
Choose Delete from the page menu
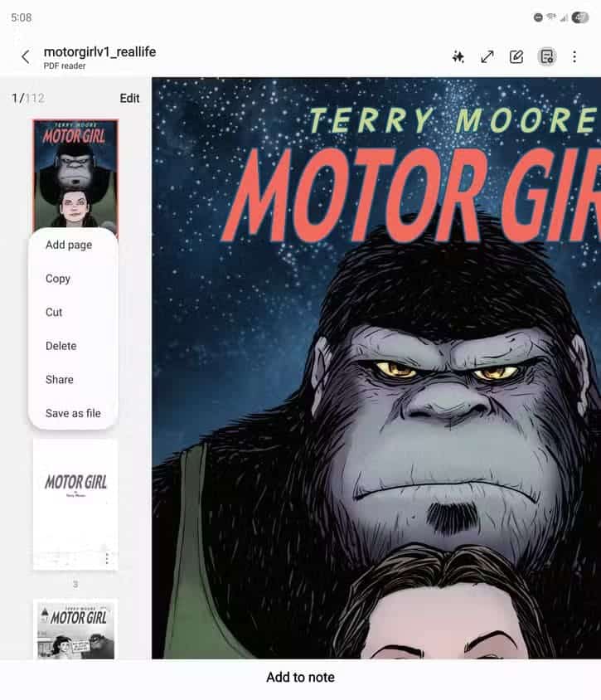click(61, 346)
